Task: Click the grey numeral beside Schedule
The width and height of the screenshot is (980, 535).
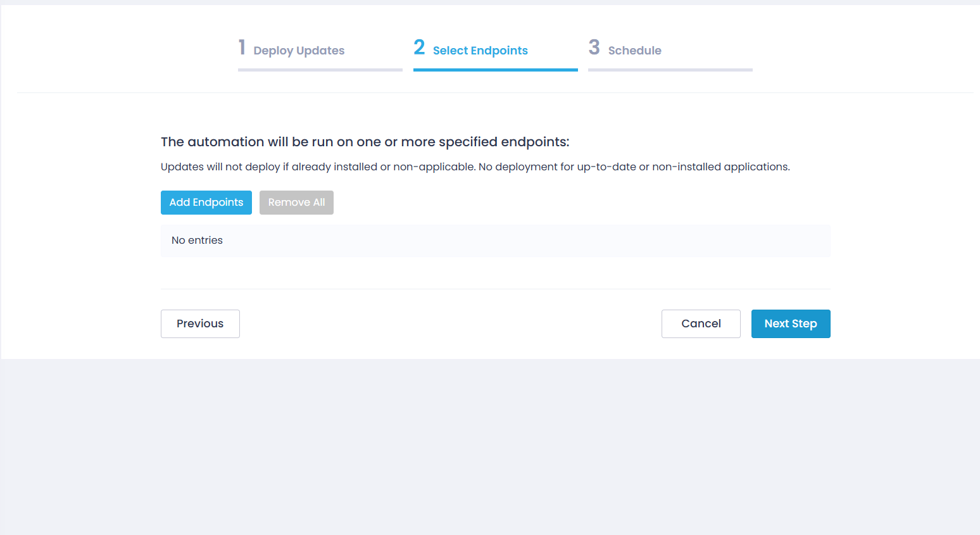Action: click(594, 47)
